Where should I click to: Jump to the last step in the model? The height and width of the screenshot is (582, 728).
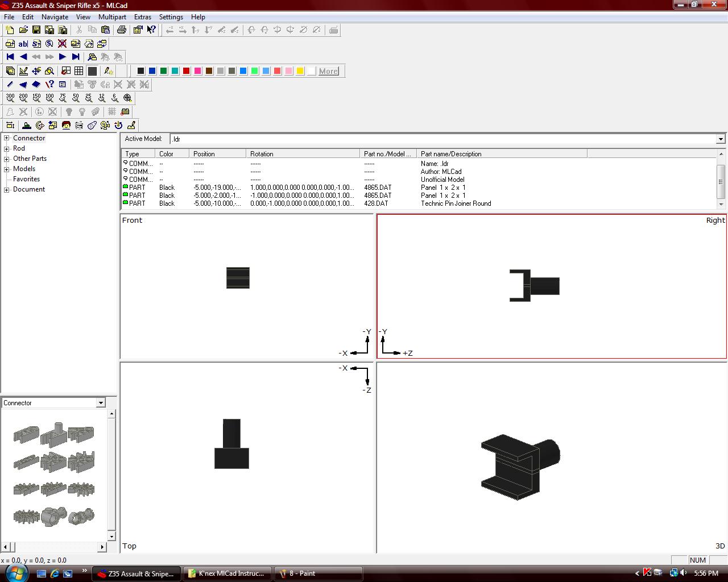(x=76, y=57)
